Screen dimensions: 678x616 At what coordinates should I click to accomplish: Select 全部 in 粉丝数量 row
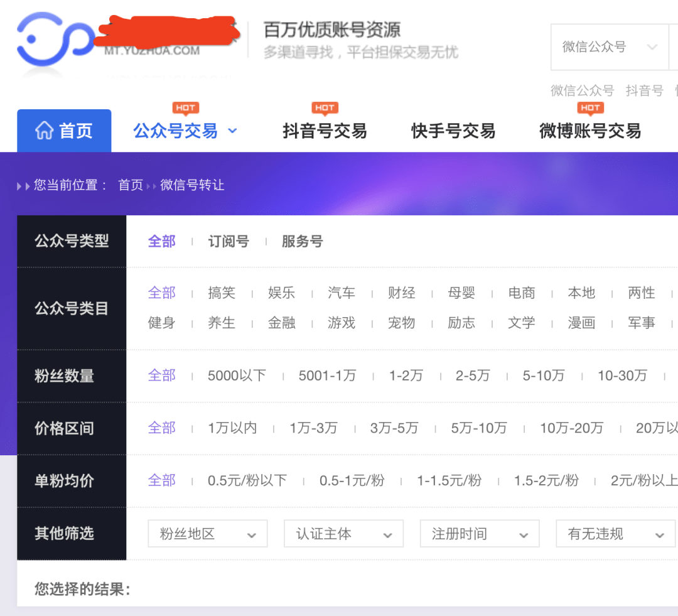pos(162,376)
